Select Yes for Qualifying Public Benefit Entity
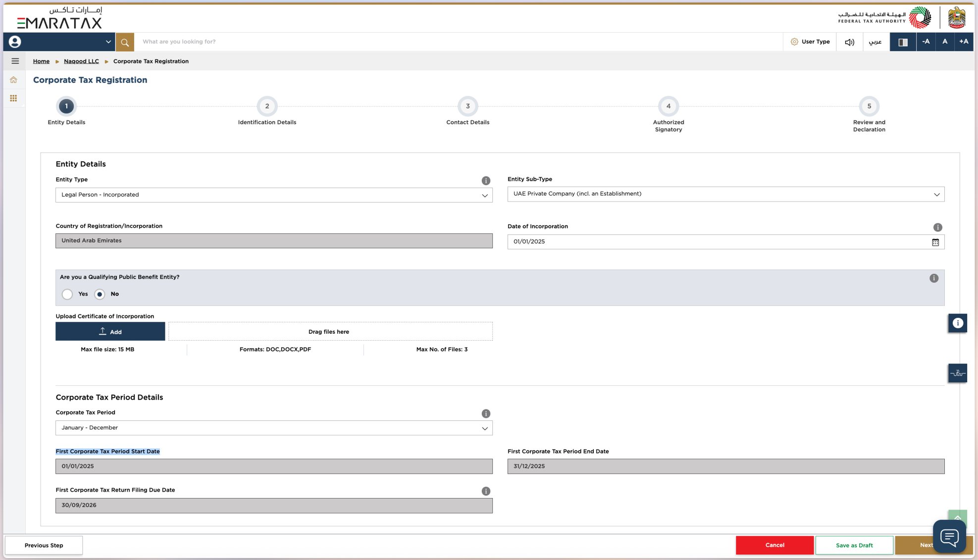Image resolution: width=978 pixels, height=560 pixels. (x=67, y=294)
